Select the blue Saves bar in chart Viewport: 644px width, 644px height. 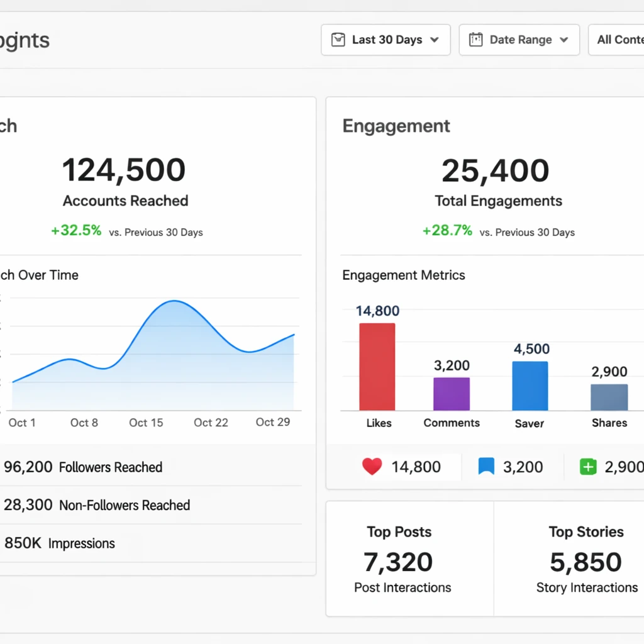(530, 386)
